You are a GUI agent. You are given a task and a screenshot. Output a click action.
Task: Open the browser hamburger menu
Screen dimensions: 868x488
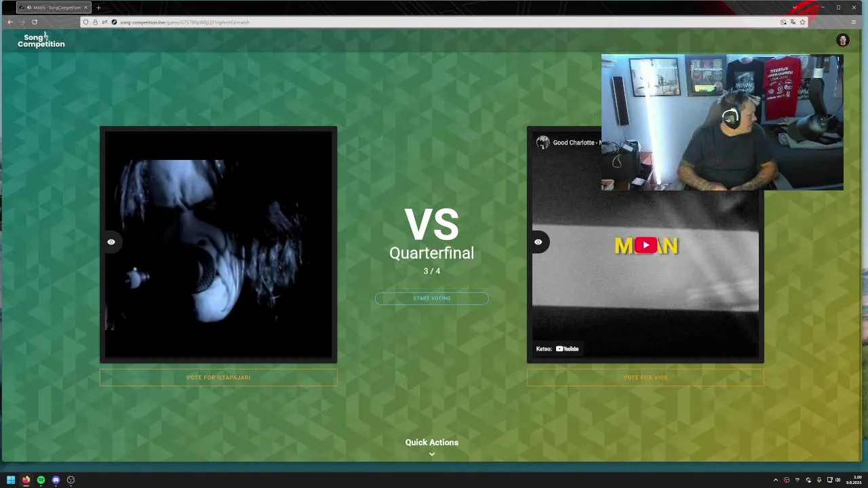tap(853, 22)
